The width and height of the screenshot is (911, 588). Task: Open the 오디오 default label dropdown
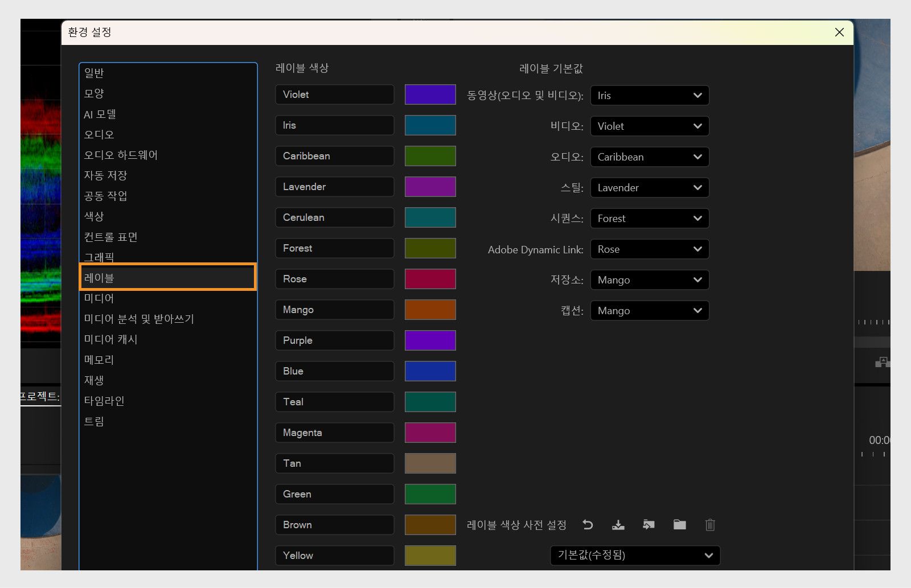649,157
